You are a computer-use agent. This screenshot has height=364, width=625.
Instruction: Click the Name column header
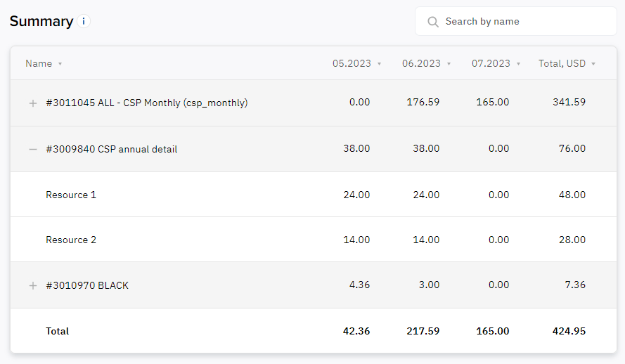point(39,63)
